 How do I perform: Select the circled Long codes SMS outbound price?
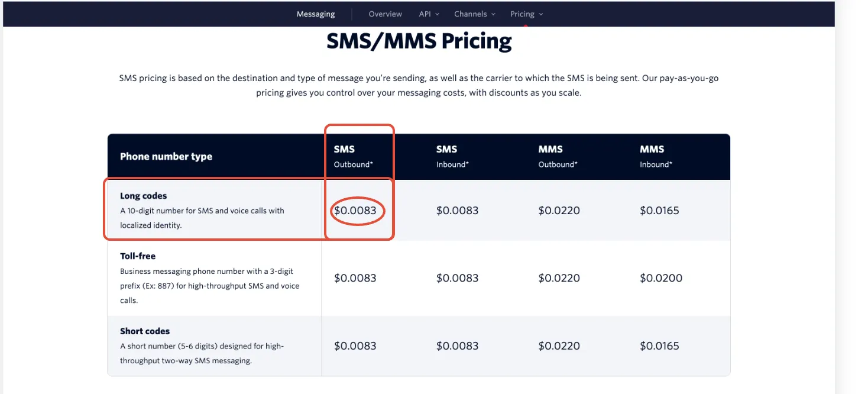pos(355,211)
